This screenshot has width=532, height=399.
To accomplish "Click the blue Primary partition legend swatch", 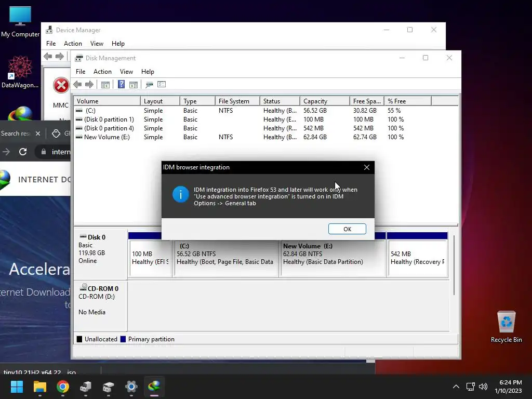I will pos(123,339).
